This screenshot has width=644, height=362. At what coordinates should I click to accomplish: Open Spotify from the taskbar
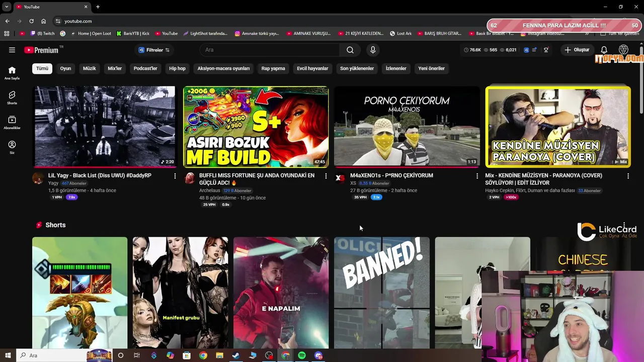pos(302,355)
